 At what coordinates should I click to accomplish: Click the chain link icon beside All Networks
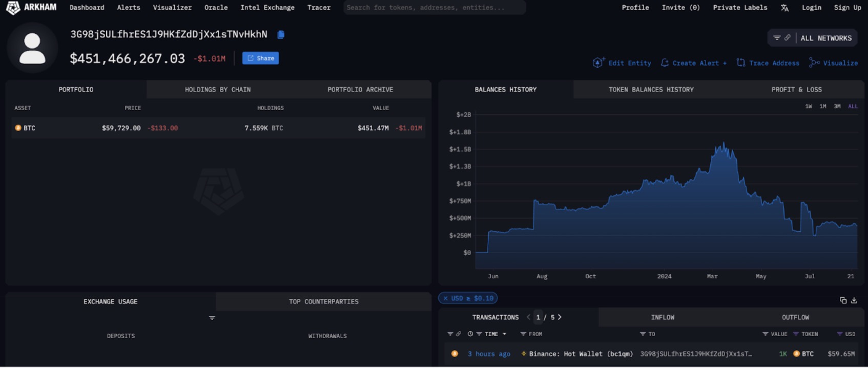(788, 38)
